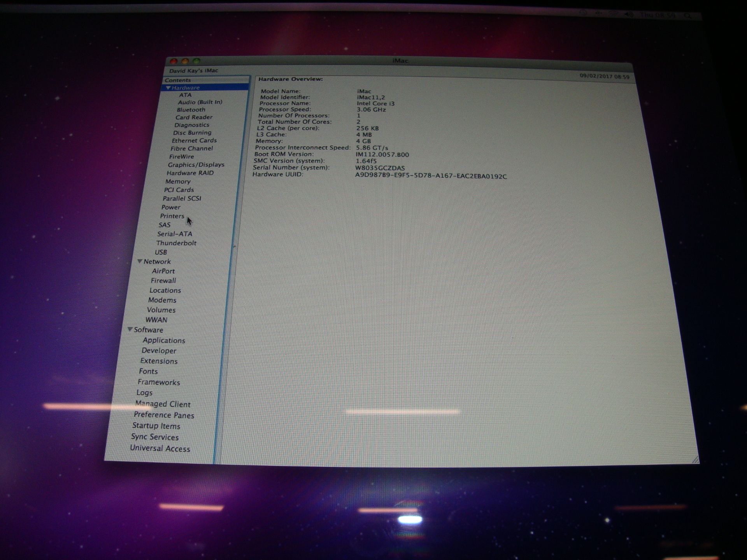Select Modems entry
The image size is (747, 560).
tap(162, 300)
